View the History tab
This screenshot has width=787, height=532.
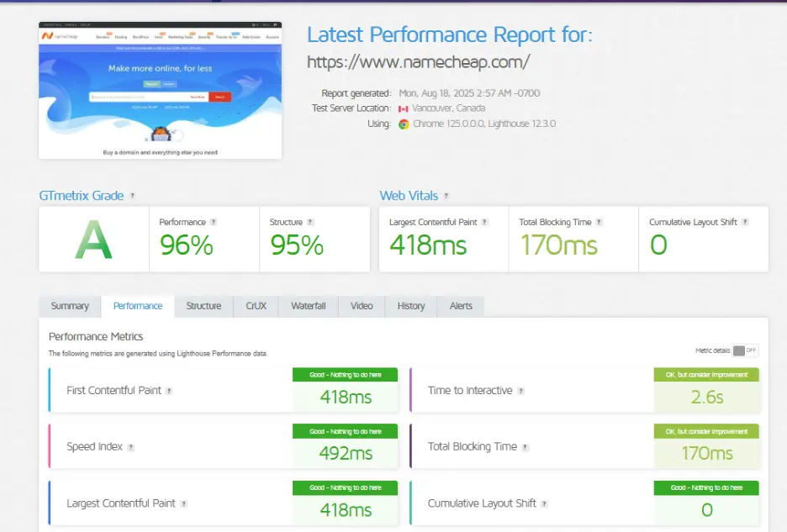tap(410, 306)
